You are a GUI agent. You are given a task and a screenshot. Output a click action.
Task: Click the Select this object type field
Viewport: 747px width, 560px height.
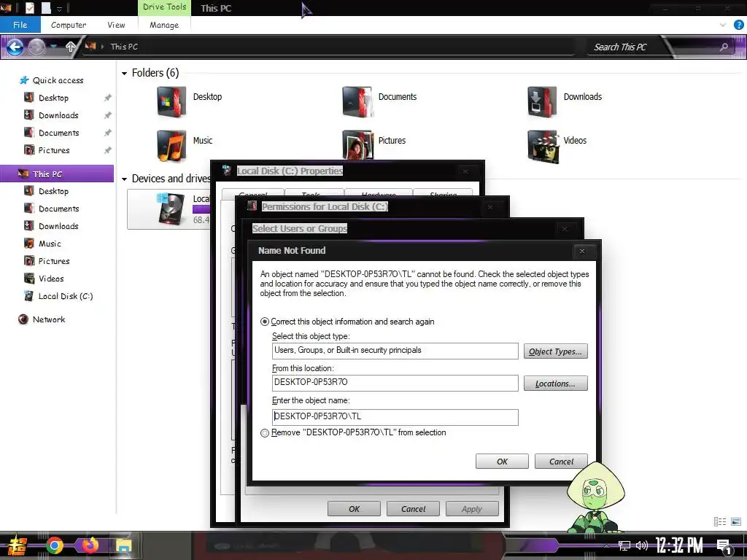coord(395,351)
